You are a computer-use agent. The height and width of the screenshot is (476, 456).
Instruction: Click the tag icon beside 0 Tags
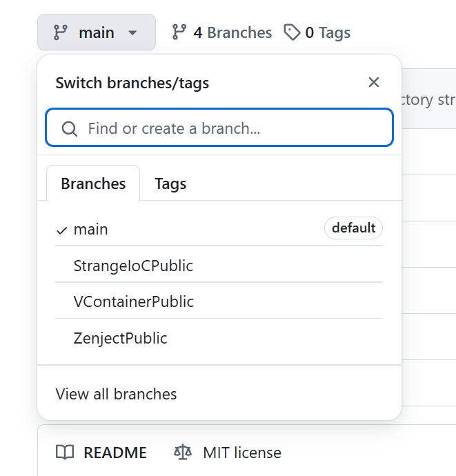(x=292, y=32)
